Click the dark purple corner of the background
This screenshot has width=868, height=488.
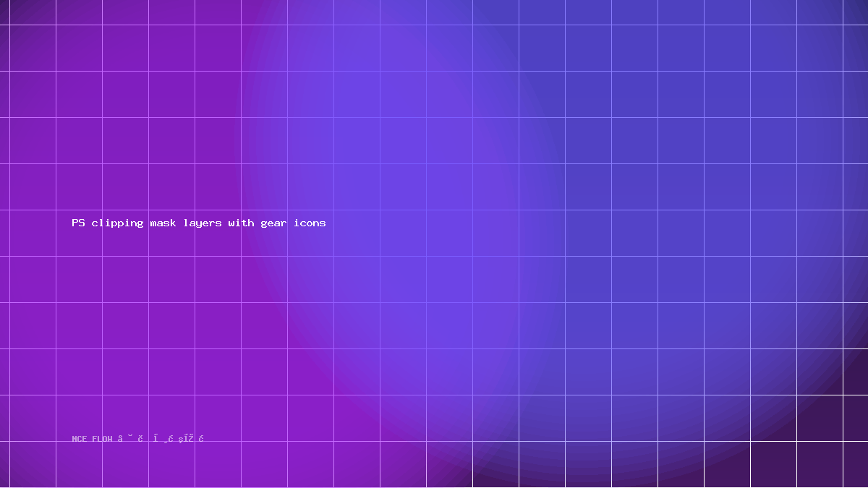click(832, 455)
